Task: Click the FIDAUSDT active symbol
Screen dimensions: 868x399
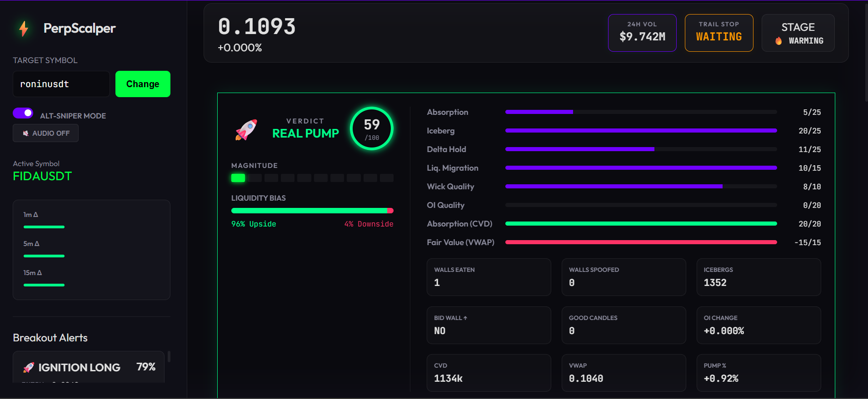Action: [x=42, y=176]
